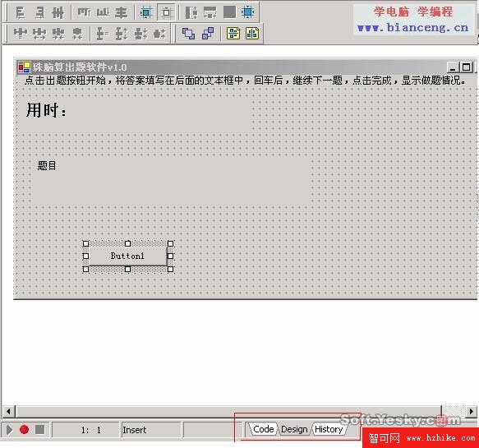Click the Decrease Horizontal Spacing icon
The height and width of the screenshot is (448, 479).
point(58,34)
